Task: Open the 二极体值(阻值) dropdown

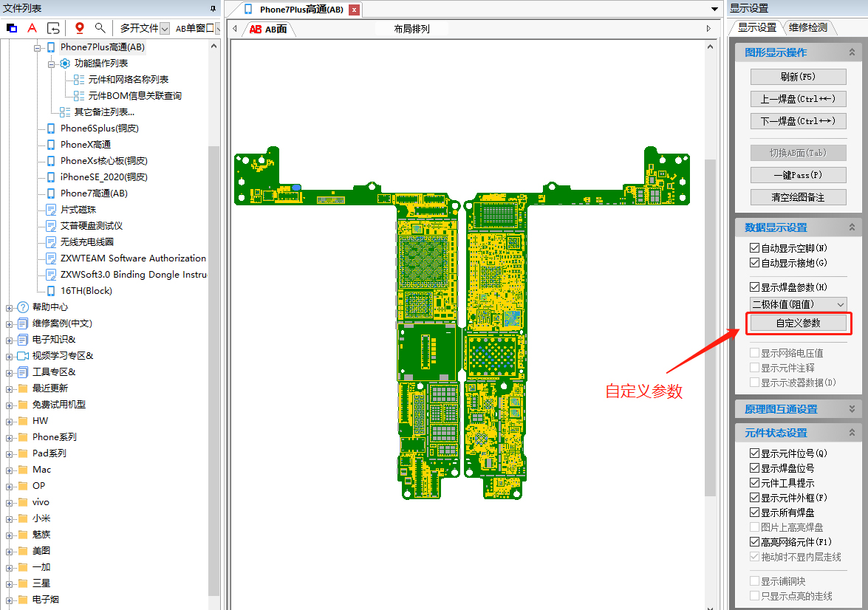Action: 841,304
